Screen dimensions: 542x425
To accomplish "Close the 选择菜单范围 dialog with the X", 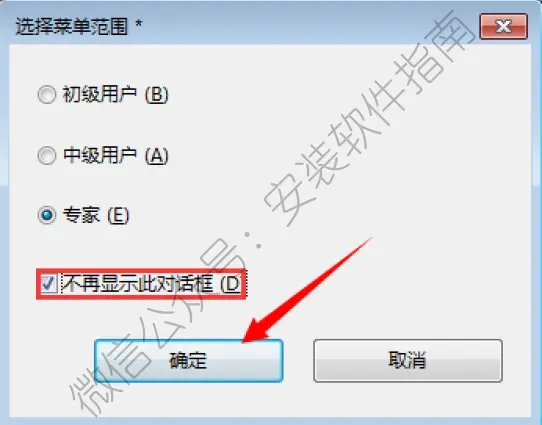I will pos(504,26).
